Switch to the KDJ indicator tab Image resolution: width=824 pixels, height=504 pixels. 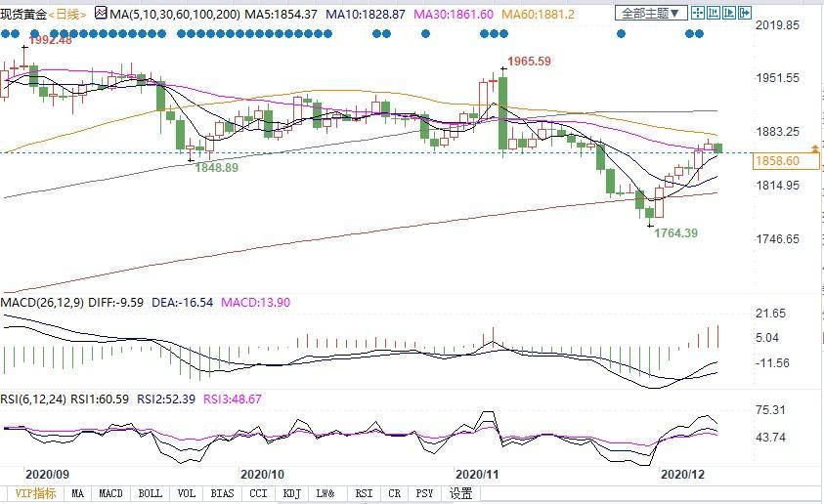click(289, 494)
